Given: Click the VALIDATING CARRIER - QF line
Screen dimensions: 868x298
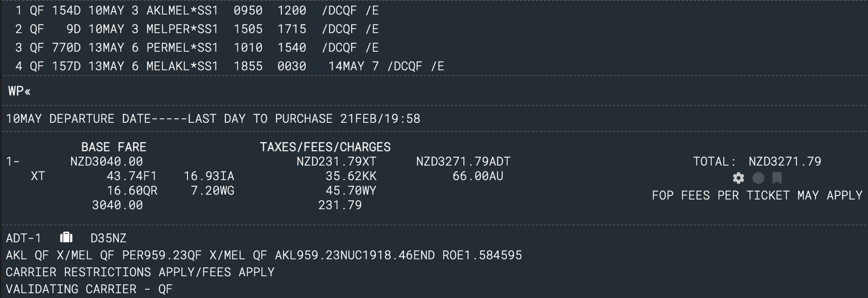Looking at the screenshot, I should coord(89,289).
